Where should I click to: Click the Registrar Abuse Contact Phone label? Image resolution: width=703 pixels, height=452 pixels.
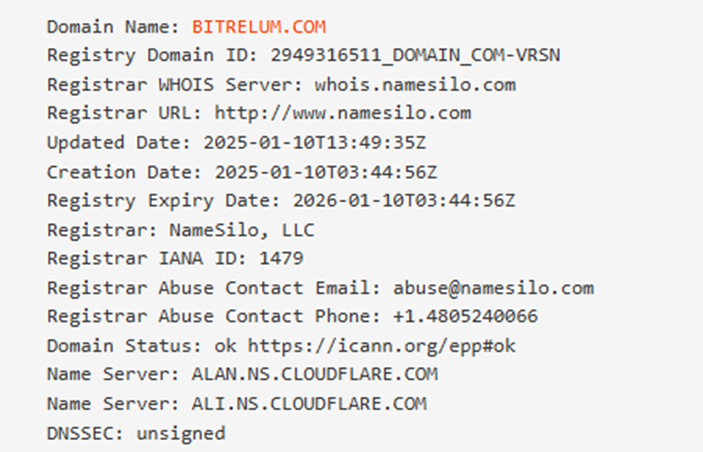pos(214,317)
